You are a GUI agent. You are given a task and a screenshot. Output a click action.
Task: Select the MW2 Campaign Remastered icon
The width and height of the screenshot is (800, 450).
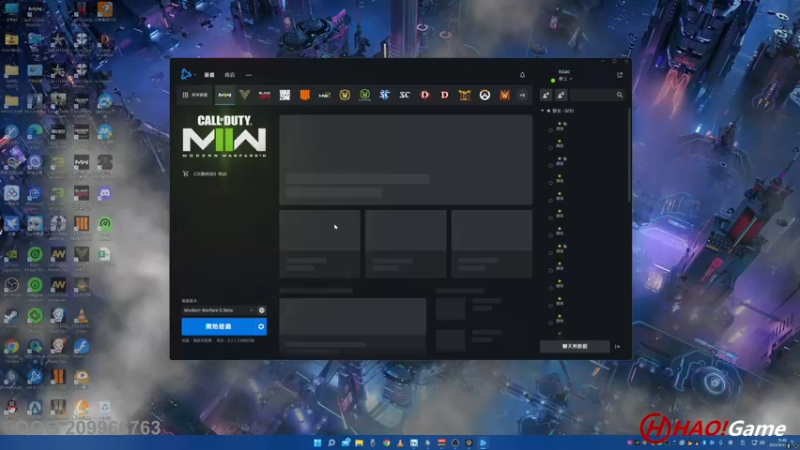coord(324,95)
